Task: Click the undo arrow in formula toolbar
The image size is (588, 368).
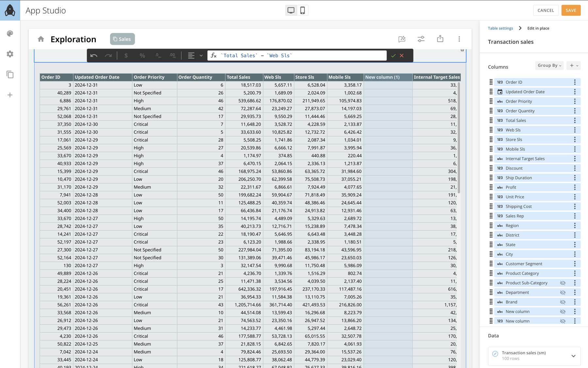Action: coord(94,56)
